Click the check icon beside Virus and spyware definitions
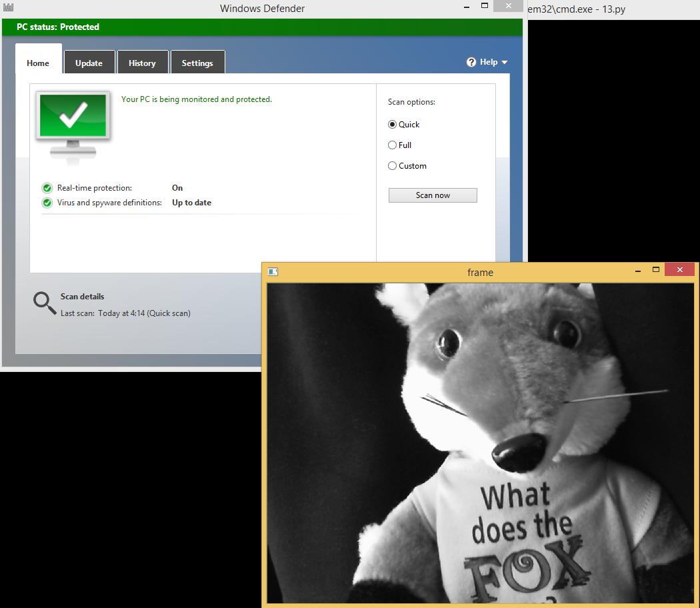 coord(47,203)
